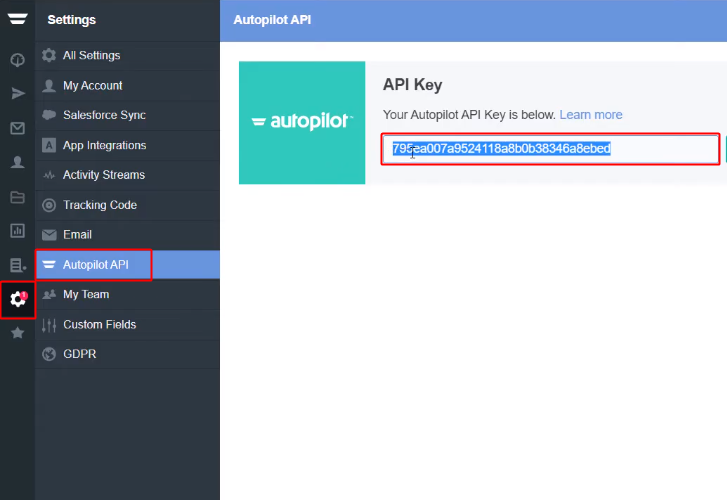This screenshot has width=727, height=500.
Task: Open the Autopilot logo menu icon
Action: coord(17,19)
